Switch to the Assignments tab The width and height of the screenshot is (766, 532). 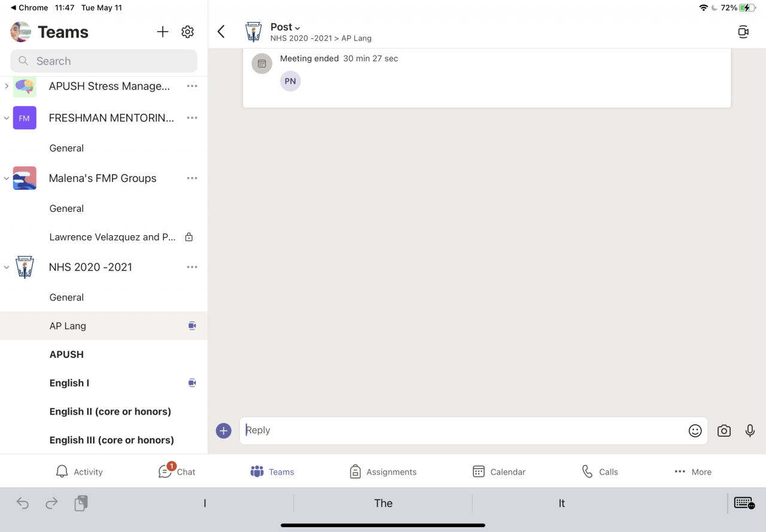pos(383,472)
